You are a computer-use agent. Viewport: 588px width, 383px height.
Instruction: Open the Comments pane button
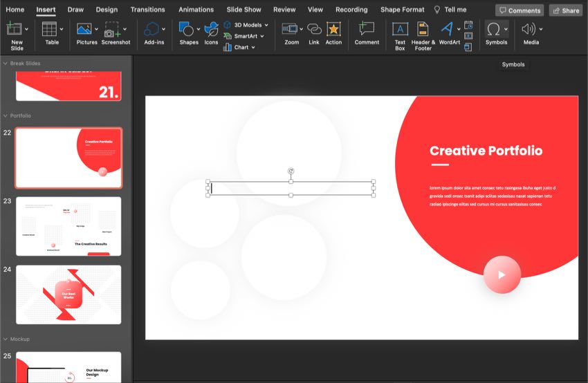519,10
